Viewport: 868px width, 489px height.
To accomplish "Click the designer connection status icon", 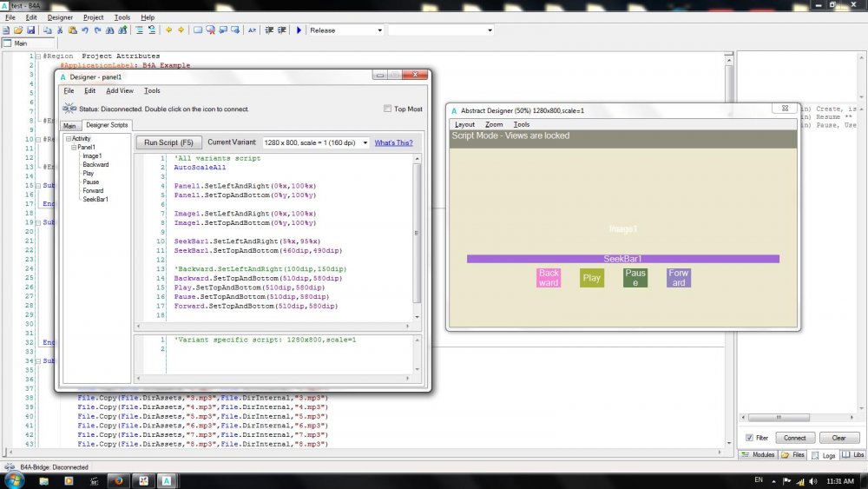I will 69,109.
